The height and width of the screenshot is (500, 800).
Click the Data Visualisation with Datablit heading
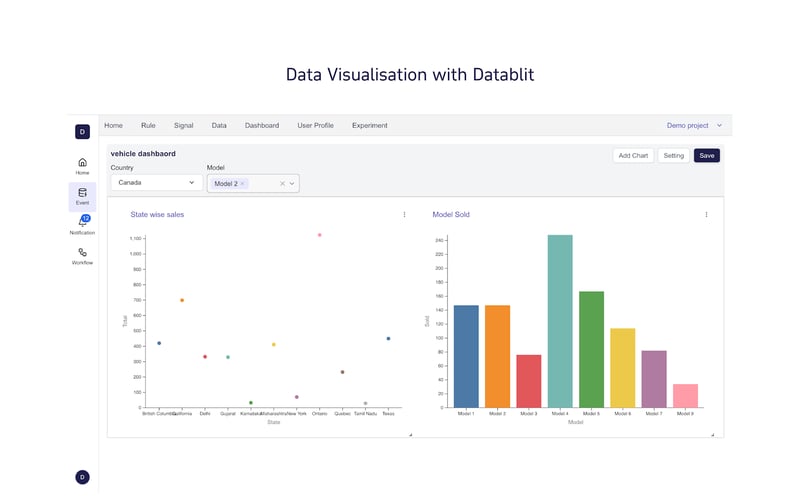point(410,74)
